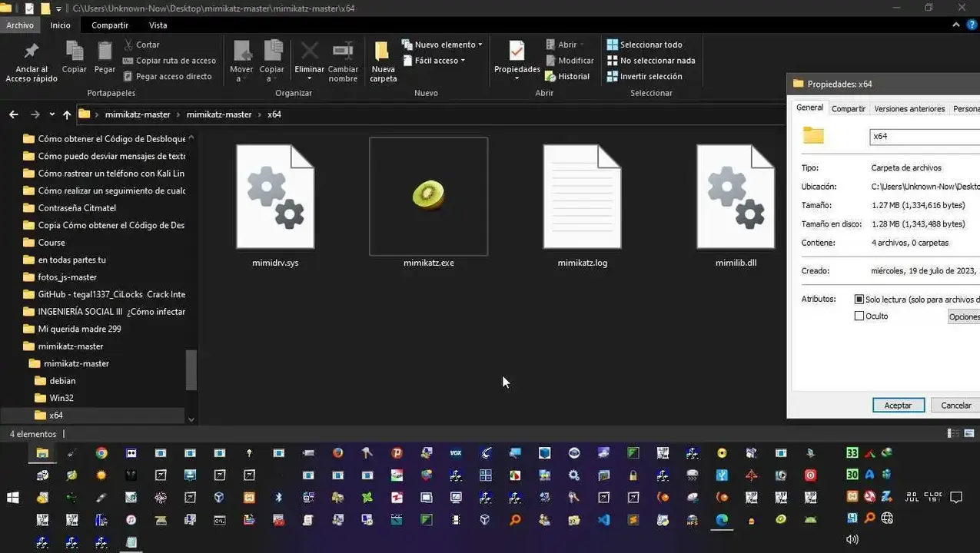
Task: Click iTunes music icon in taskbar
Action: pos(131,520)
